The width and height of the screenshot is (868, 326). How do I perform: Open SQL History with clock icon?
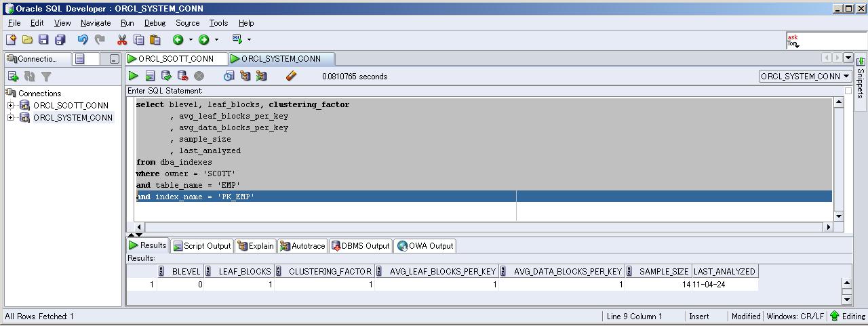(x=229, y=76)
